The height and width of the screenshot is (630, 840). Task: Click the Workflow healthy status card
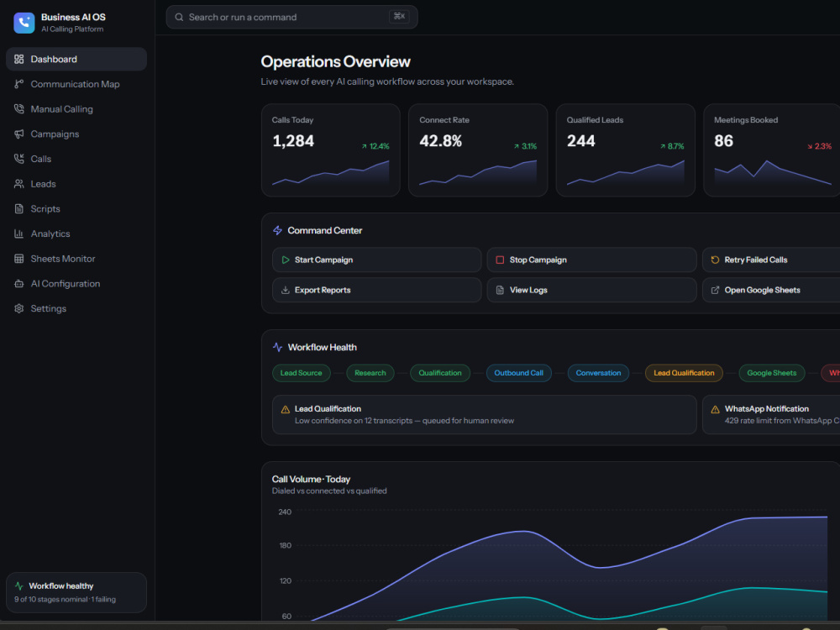pos(76,592)
